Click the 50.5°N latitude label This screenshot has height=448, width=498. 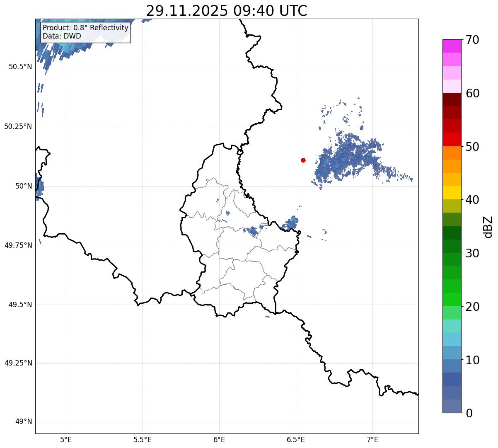[20, 67]
